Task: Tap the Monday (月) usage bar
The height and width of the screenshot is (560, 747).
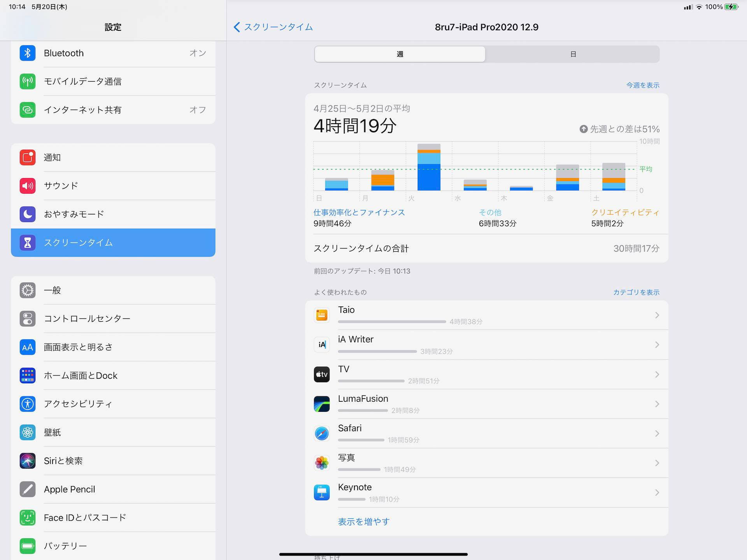Action: 382,180
